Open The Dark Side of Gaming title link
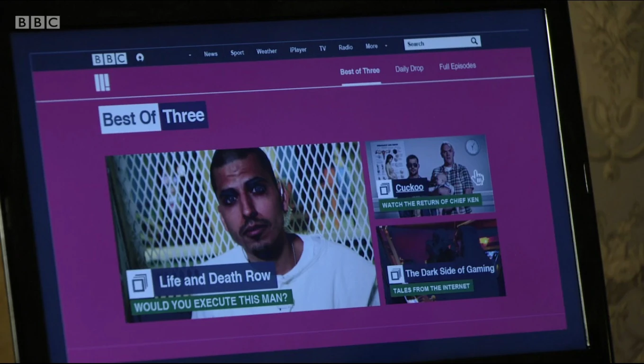Screen dimensions: 644x364 (x=450, y=272)
